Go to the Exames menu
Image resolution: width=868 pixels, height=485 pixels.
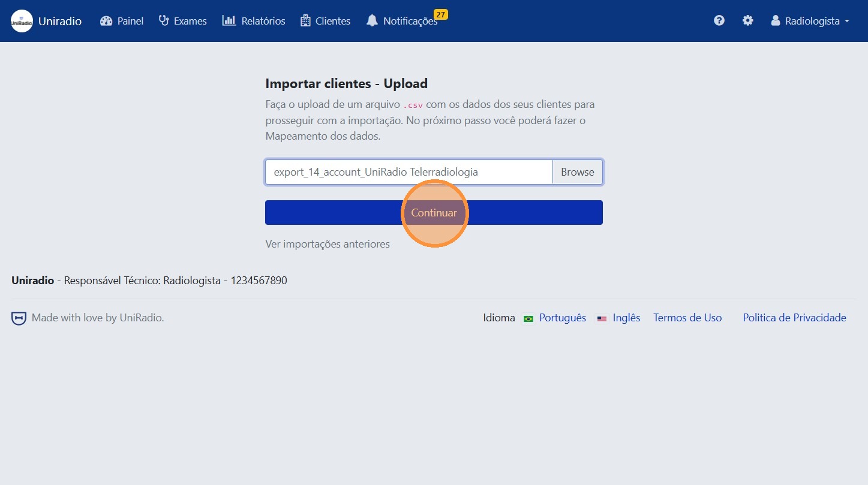pos(182,21)
